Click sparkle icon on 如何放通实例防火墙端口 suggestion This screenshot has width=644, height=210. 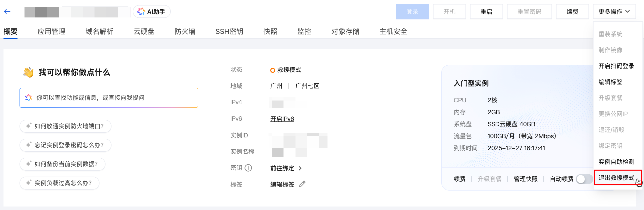[28, 126]
